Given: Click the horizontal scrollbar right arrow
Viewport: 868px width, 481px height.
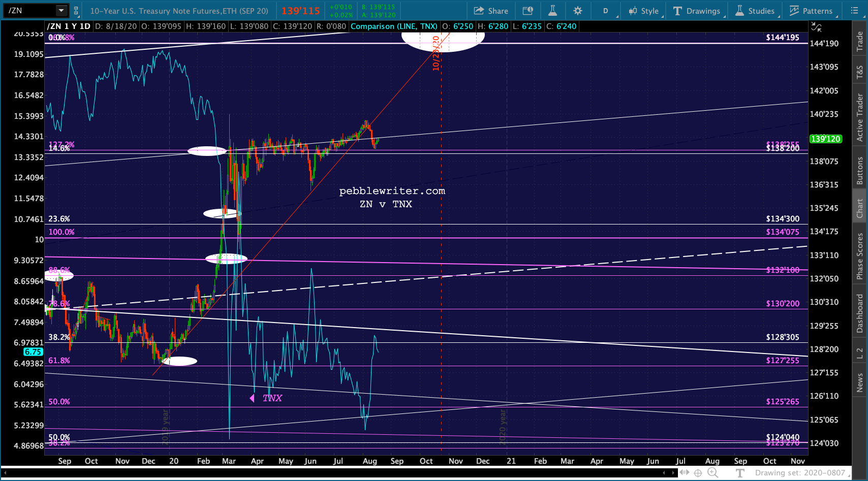Looking at the screenshot, I should (x=673, y=473).
